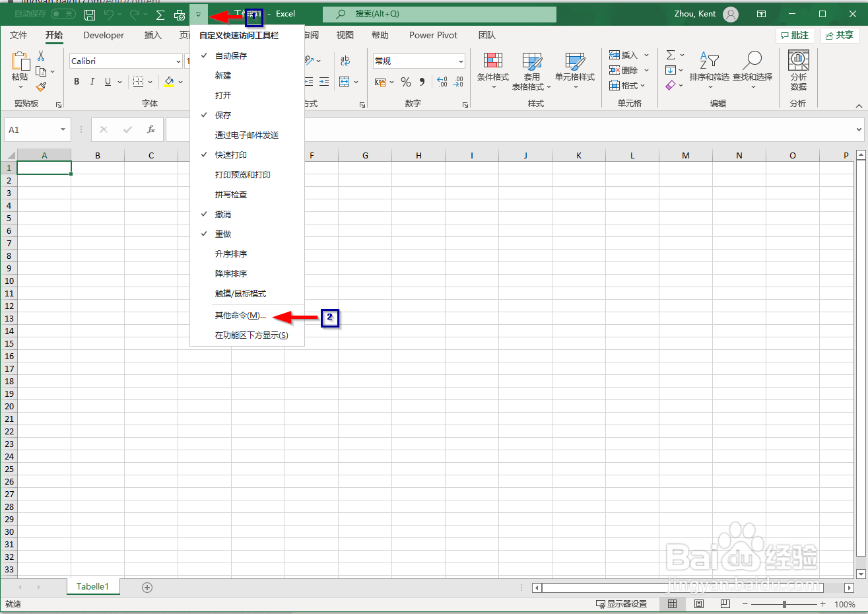Switch to the Power Pivot tab

tap(433, 35)
